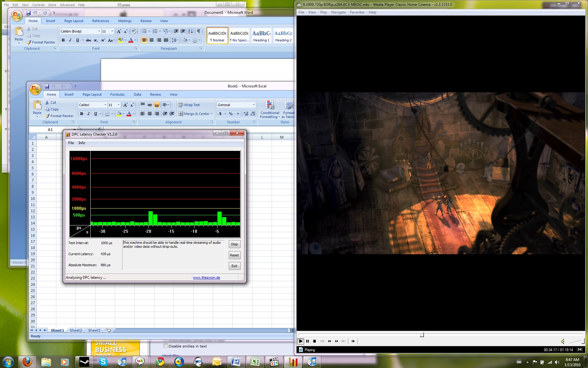
Task: Switch to Sheet2 in Excel
Action: pos(76,330)
